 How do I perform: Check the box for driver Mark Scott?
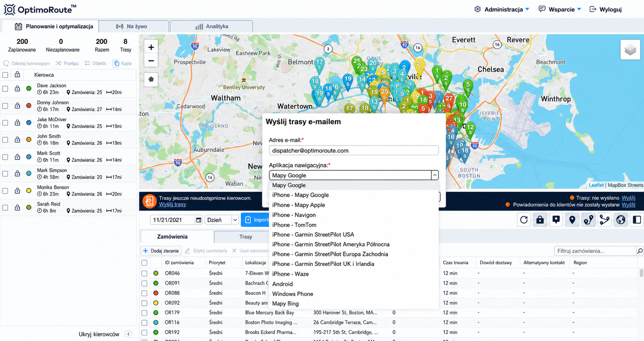click(x=5, y=157)
